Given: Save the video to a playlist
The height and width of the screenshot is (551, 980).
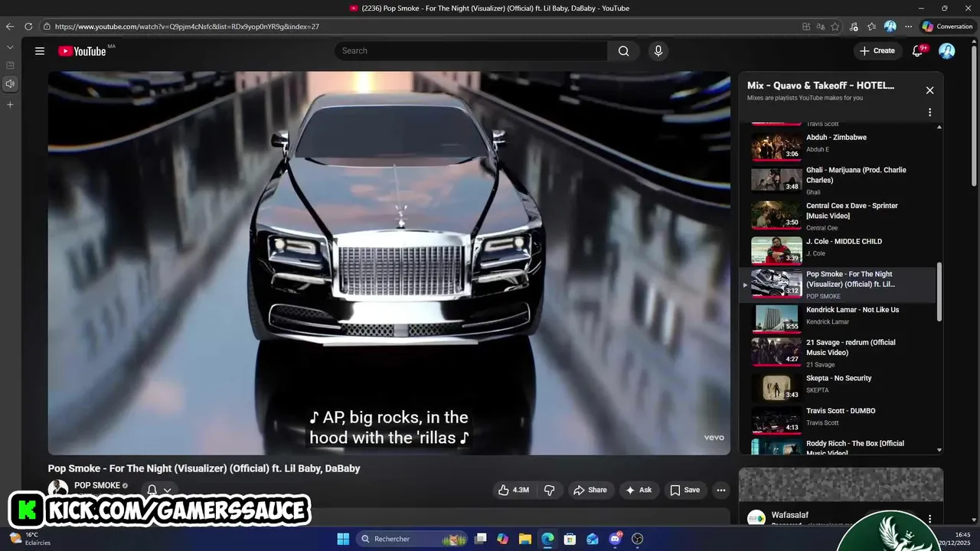Looking at the screenshot, I should (x=684, y=490).
